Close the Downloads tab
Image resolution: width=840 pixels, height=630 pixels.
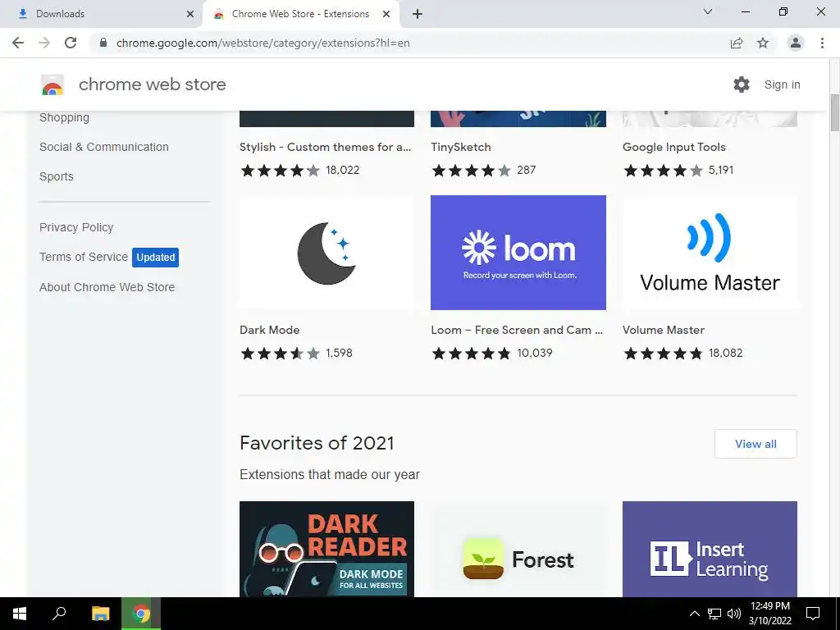pos(190,14)
